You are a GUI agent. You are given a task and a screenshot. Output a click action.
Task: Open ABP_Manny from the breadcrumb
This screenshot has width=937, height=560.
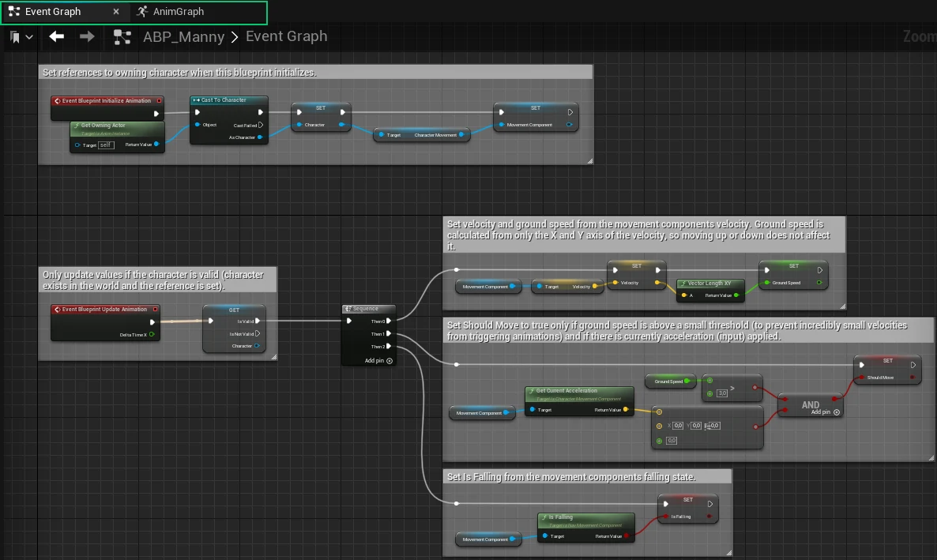coord(183,36)
